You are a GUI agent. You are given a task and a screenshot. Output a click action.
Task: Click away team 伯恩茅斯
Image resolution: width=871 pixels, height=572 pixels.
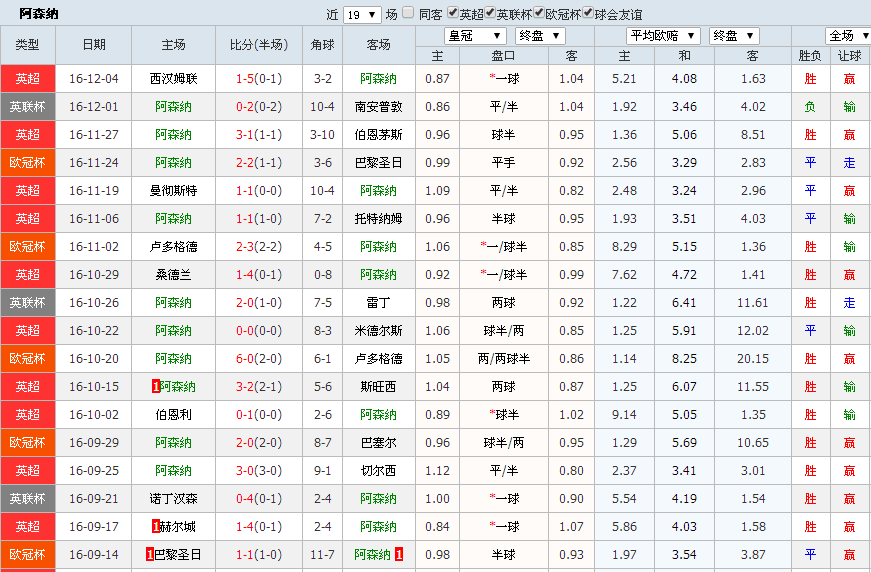[x=379, y=135]
